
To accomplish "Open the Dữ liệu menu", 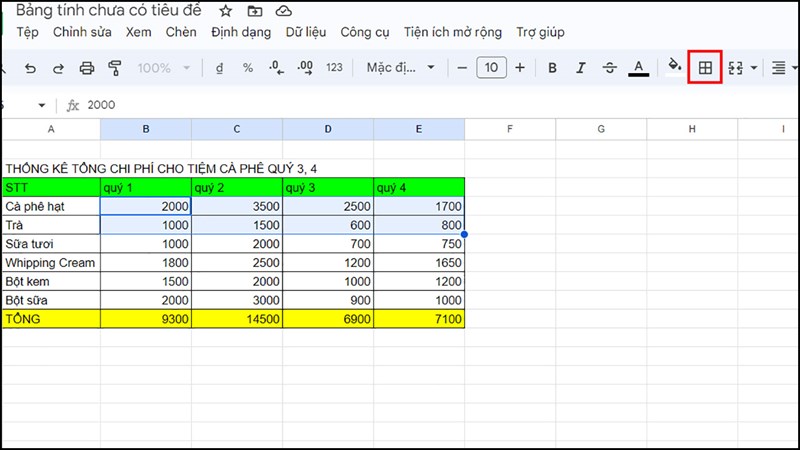I will pos(306,32).
